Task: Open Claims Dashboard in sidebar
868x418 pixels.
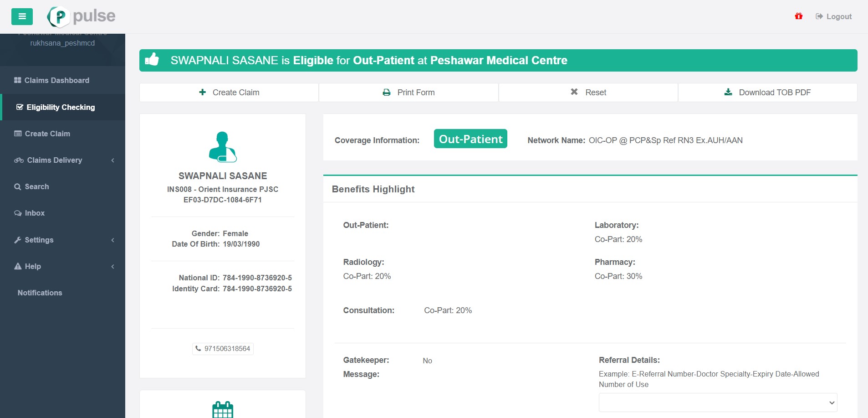Action: point(56,80)
